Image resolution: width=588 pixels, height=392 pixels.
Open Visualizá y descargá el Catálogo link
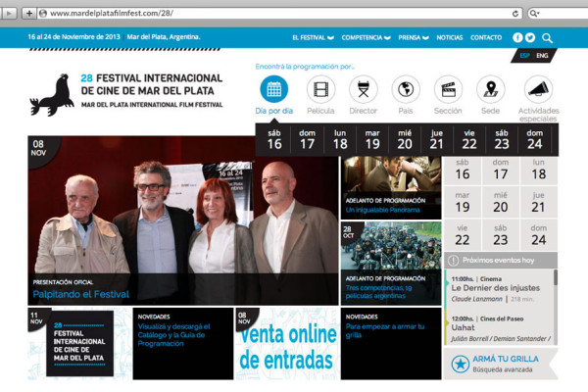174,335
